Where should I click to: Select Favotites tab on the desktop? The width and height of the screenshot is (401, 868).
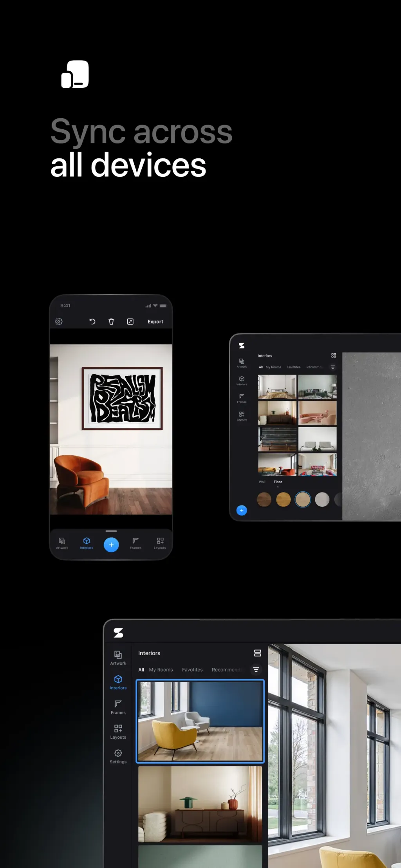point(192,670)
